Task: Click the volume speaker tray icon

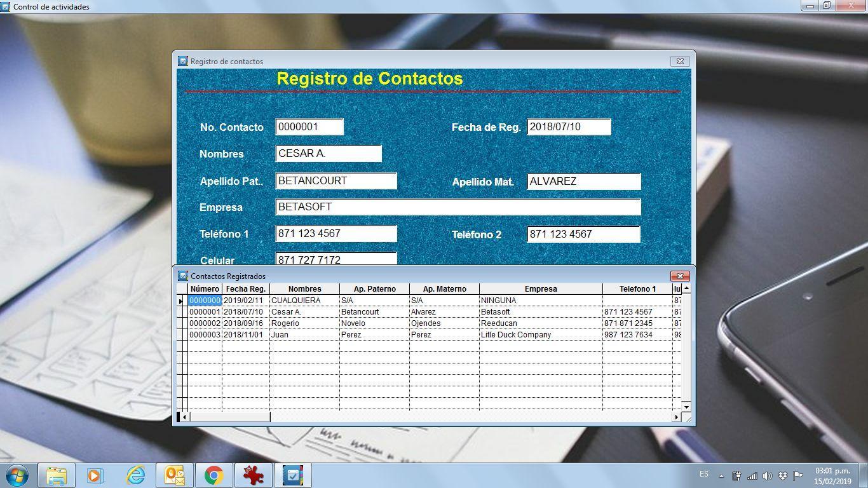Action: (x=768, y=475)
